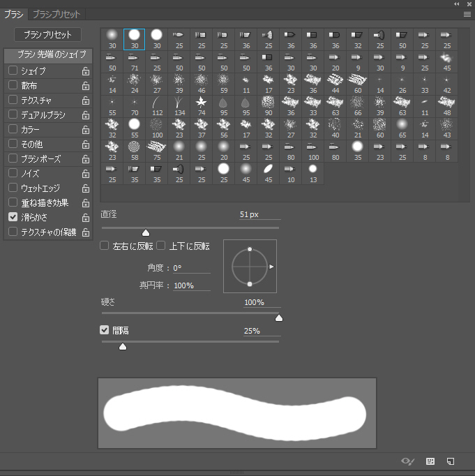This screenshot has height=476, width=475.
Task: Enable the 散布 checkbox
Action: coord(13,85)
